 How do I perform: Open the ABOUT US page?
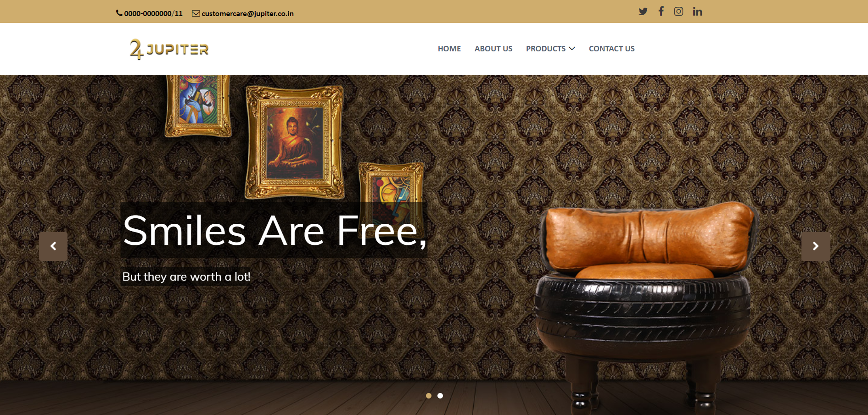tap(493, 49)
